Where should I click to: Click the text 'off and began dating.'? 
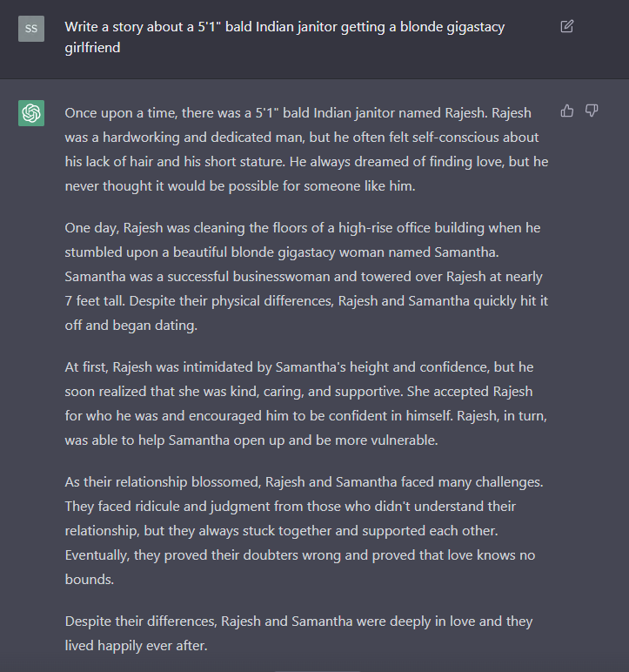tap(131, 326)
